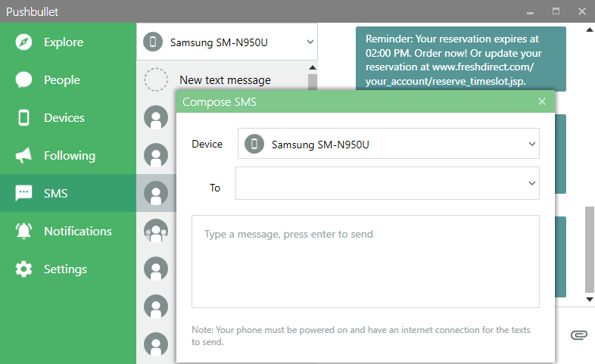Click the Notifications bell icon
The image size is (595, 364).
point(23,231)
